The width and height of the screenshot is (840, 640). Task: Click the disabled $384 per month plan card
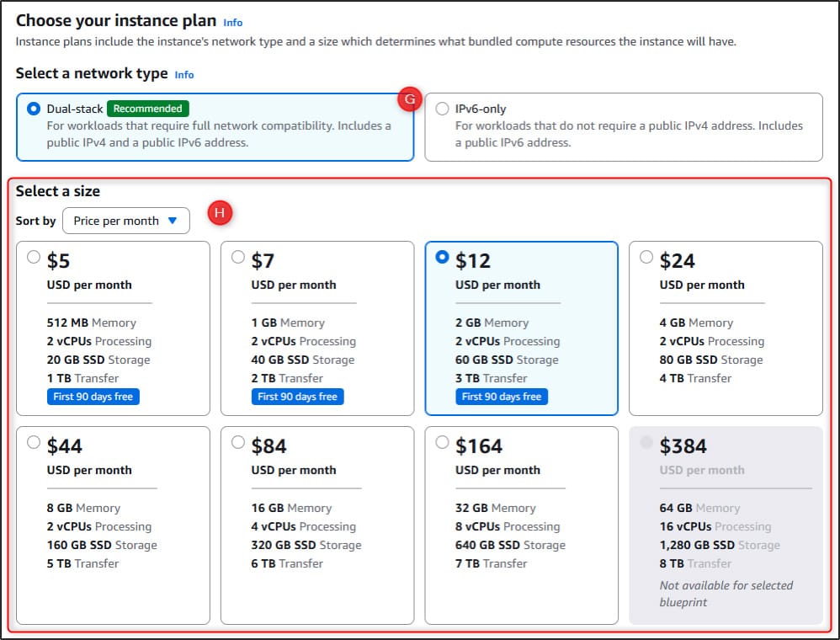[726, 525]
